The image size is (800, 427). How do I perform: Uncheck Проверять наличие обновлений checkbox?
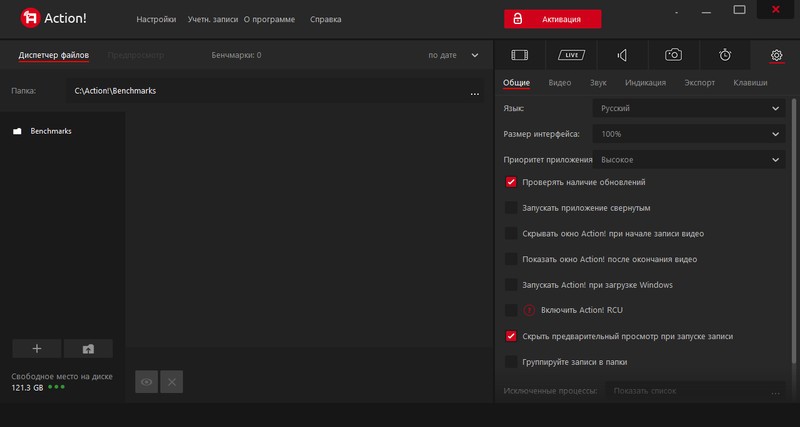coord(511,182)
